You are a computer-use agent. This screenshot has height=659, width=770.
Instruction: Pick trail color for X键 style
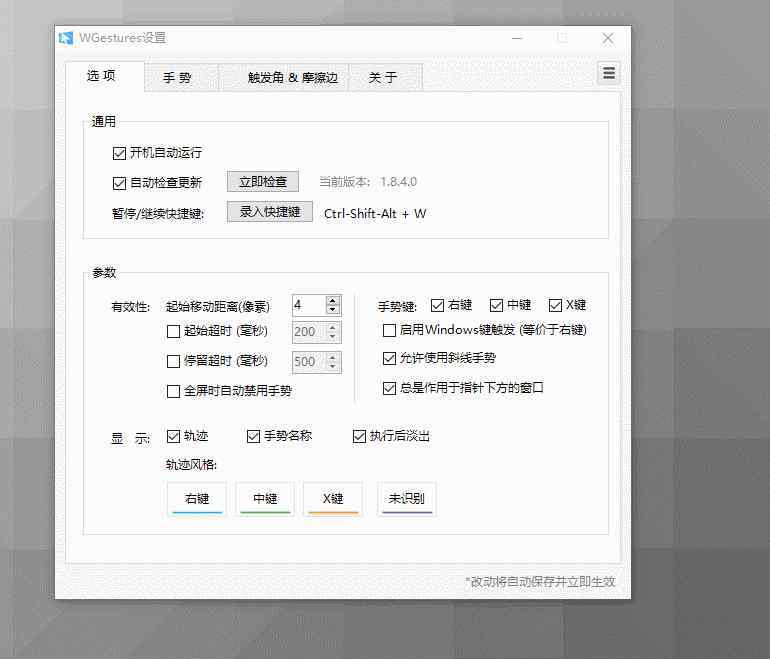(333, 499)
